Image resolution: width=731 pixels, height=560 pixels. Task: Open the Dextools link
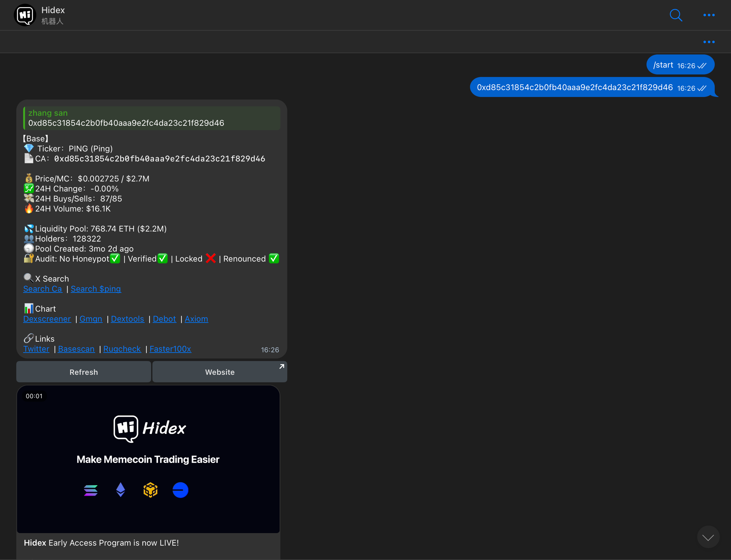click(127, 319)
